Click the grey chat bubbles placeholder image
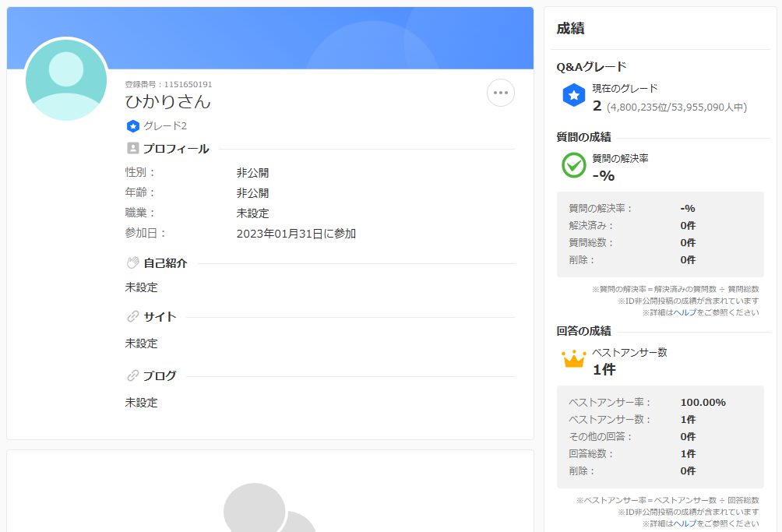 (x=269, y=507)
